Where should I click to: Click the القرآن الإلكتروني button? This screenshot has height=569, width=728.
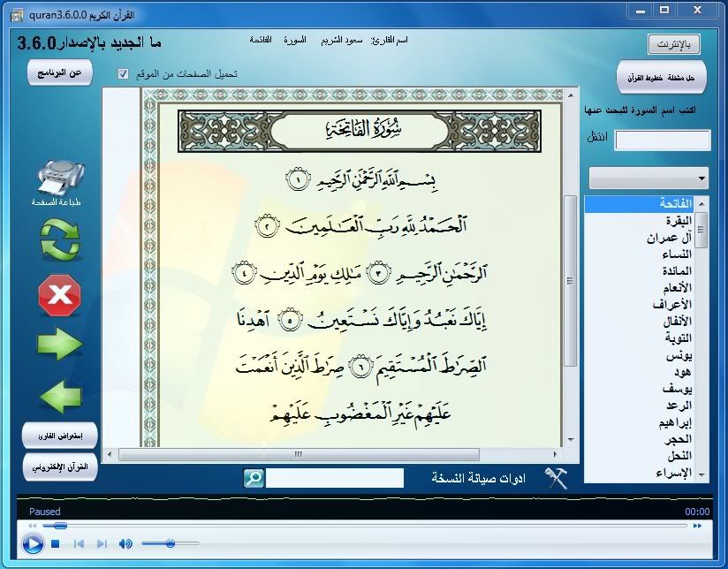pyautogui.click(x=60, y=467)
